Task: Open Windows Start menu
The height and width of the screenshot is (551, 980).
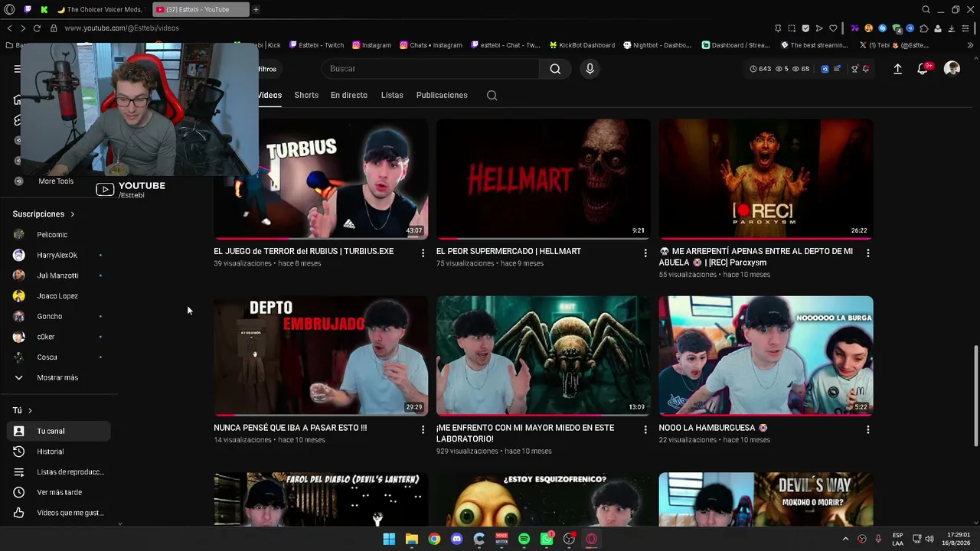Action: [389, 539]
